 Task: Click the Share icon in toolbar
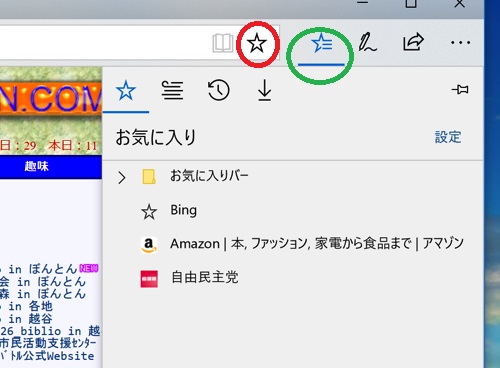(x=413, y=42)
